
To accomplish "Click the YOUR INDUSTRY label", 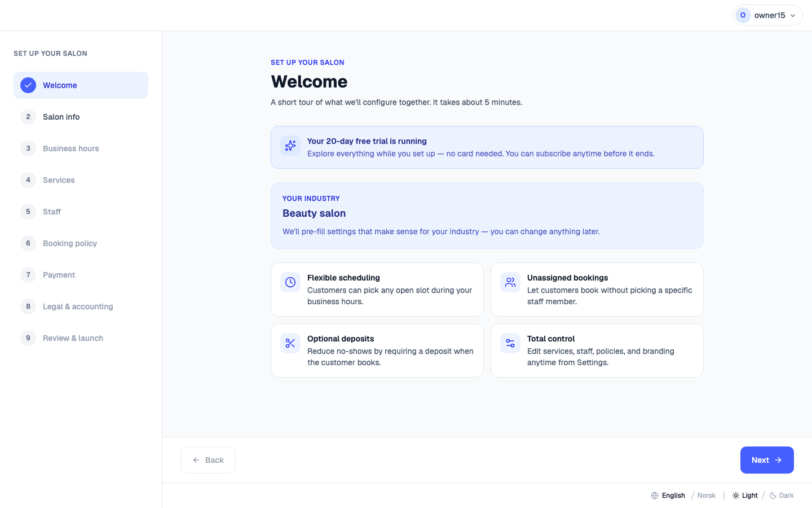I will point(311,199).
